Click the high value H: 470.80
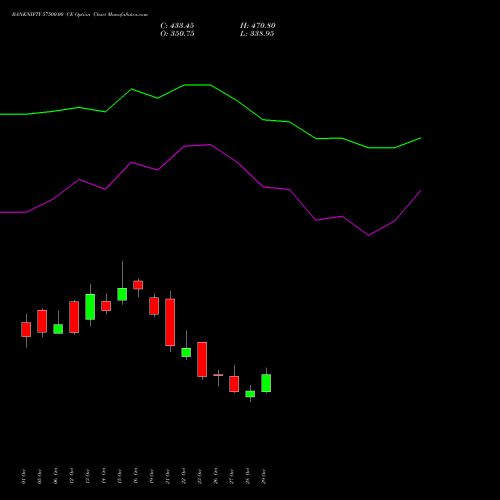500x500 pixels. click(257, 26)
